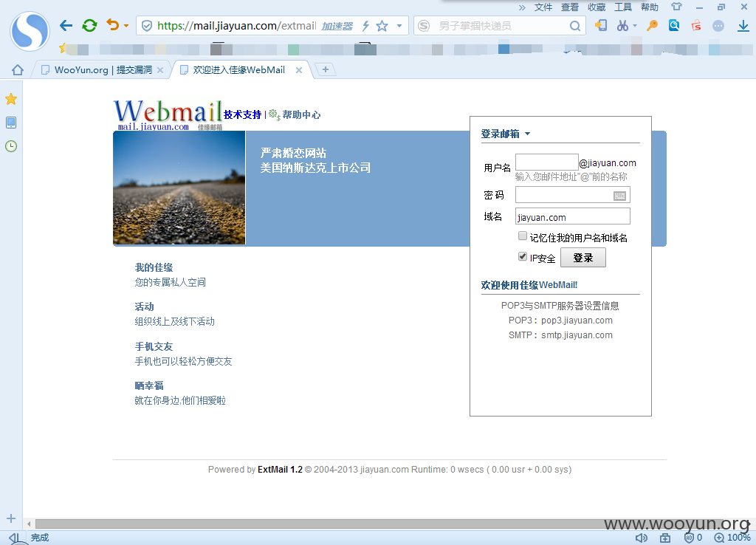
Task: Click the 登录 button
Action: (x=583, y=258)
